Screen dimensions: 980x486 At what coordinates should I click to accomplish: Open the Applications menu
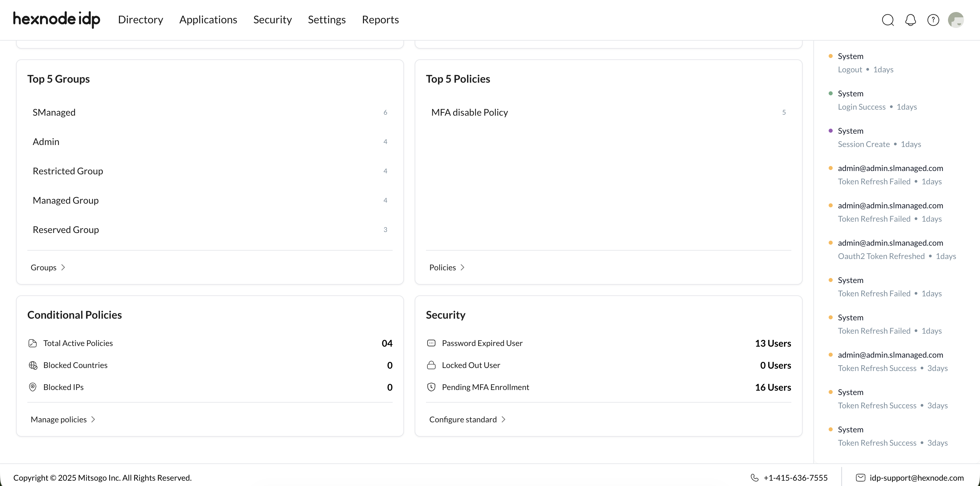pos(208,19)
